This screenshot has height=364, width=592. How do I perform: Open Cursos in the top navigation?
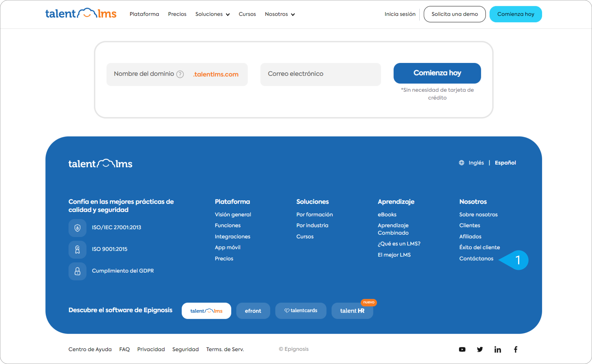coord(247,14)
